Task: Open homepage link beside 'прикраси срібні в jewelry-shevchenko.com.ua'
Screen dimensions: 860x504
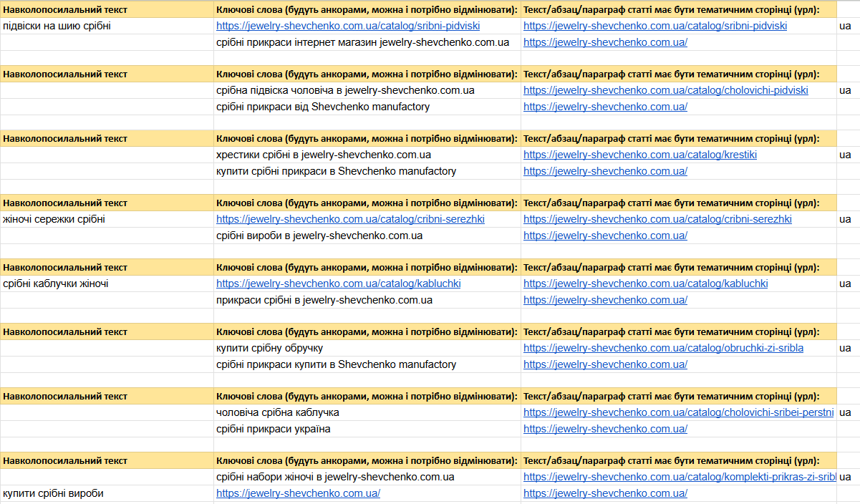Action: tap(605, 300)
